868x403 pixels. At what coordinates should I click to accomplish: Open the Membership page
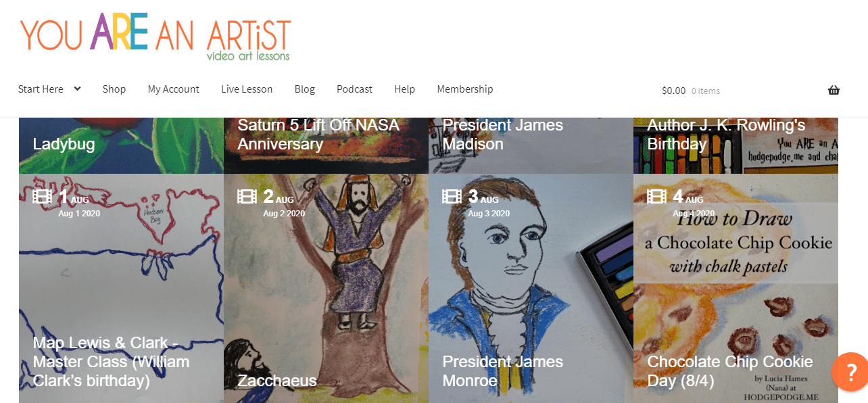click(465, 89)
